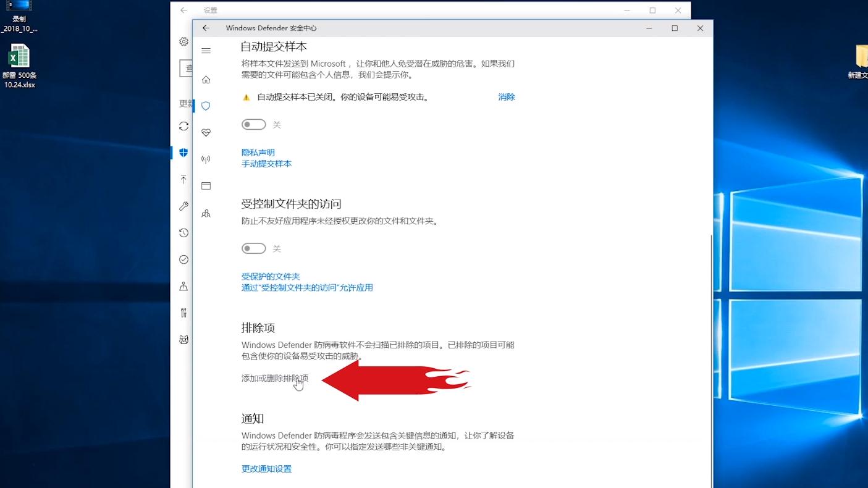
Task: Click 通过"受控制文件夹的访问"允许应用 link
Action: coord(307,288)
